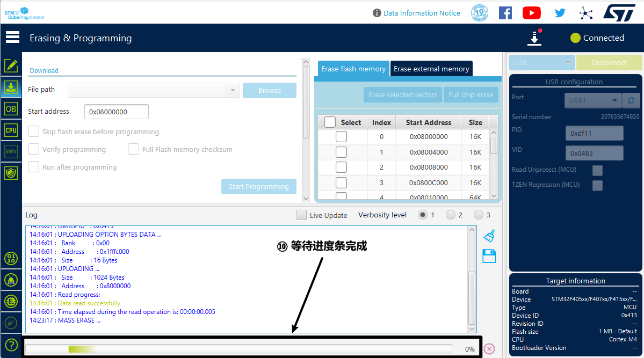
Task: Toggle the Live Update checkbox
Action: pyautogui.click(x=302, y=215)
